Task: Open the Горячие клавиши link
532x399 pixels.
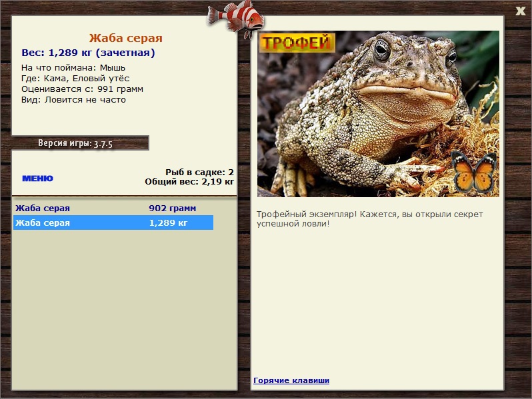Action: 291,380
